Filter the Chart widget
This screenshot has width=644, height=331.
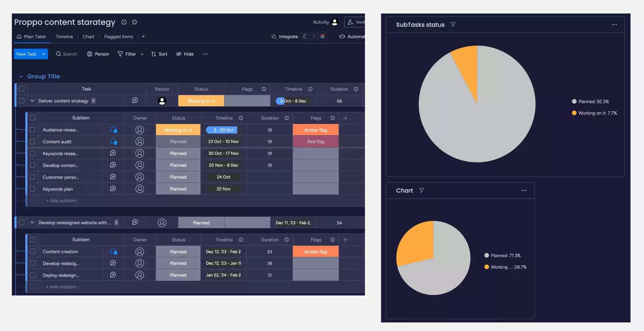pyautogui.click(x=422, y=191)
